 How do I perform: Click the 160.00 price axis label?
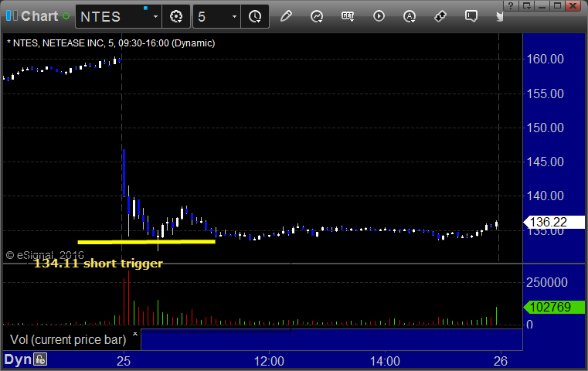(x=546, y=59)
